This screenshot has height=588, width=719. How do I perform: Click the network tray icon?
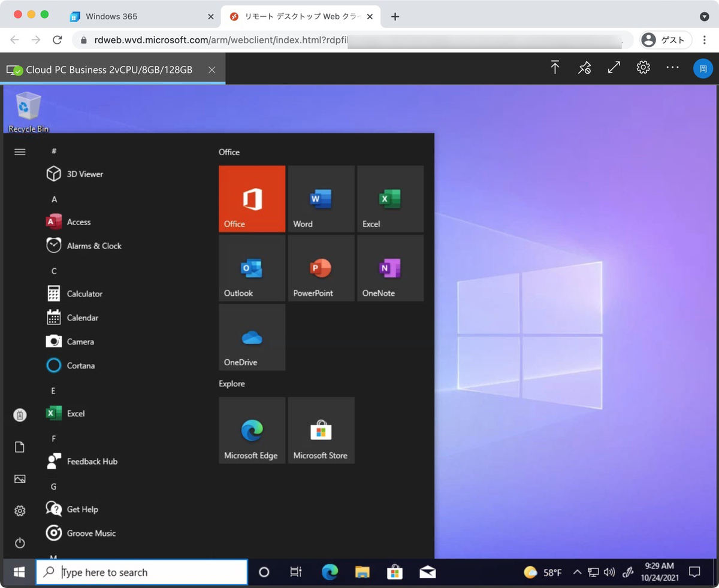(593, 572)
